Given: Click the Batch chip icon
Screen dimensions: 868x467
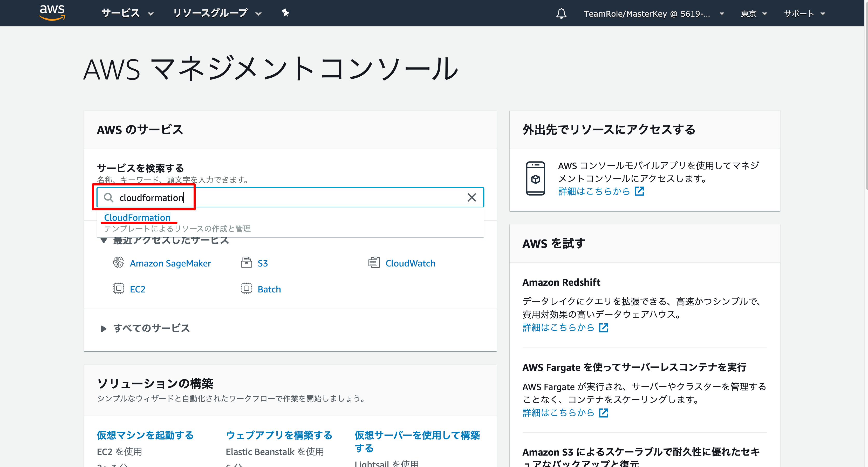Looking at the screenshot, I should [246, 289].
